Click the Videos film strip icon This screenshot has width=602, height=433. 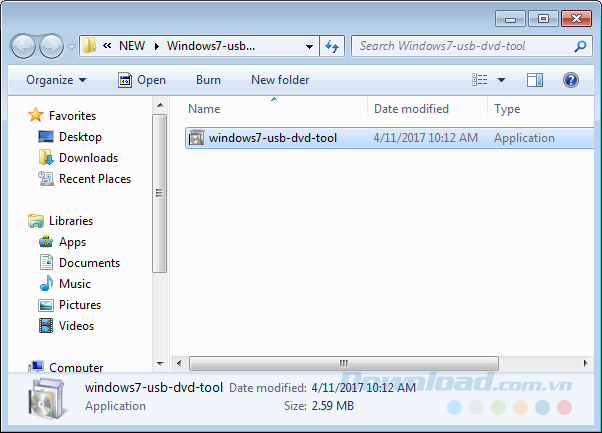point(46,326)
